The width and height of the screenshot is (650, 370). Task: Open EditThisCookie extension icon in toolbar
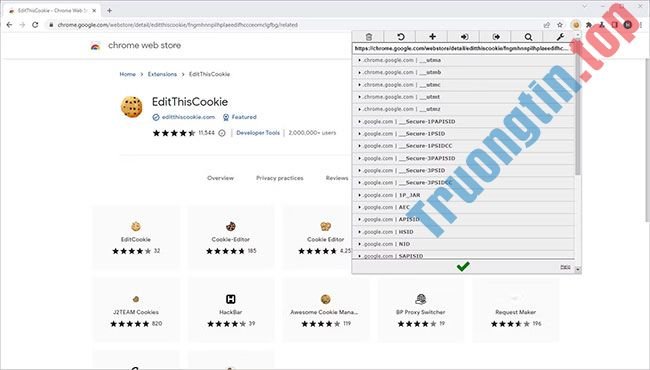(575, 25)
